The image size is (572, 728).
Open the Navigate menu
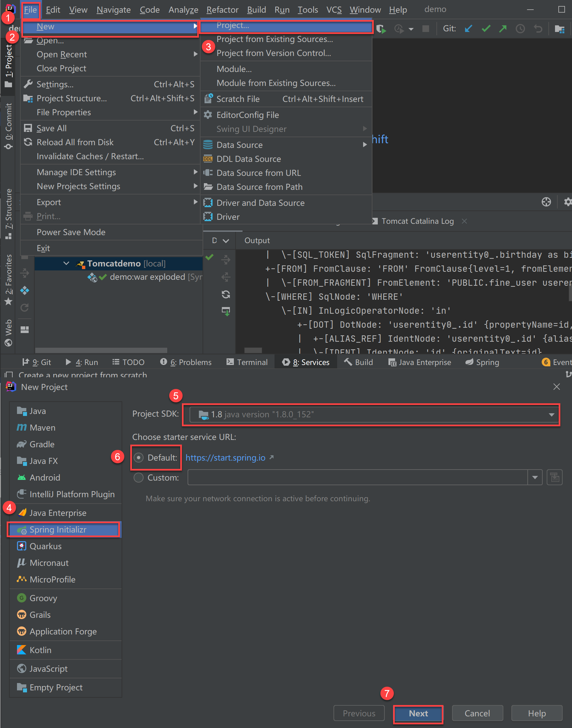click(114, 10)
